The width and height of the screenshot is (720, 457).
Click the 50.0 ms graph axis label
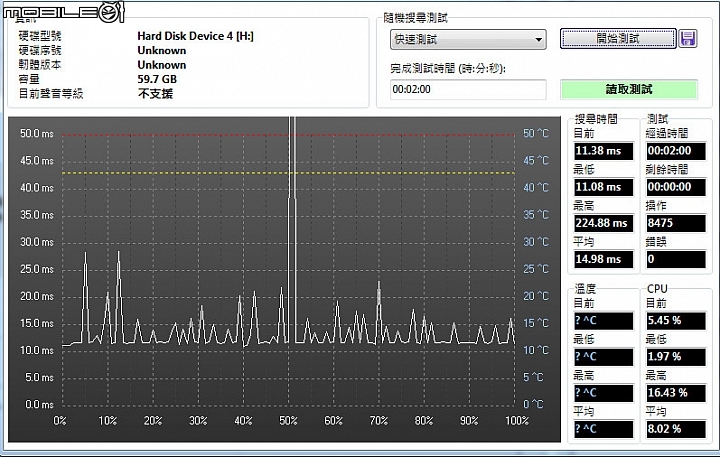coord(37,134)
